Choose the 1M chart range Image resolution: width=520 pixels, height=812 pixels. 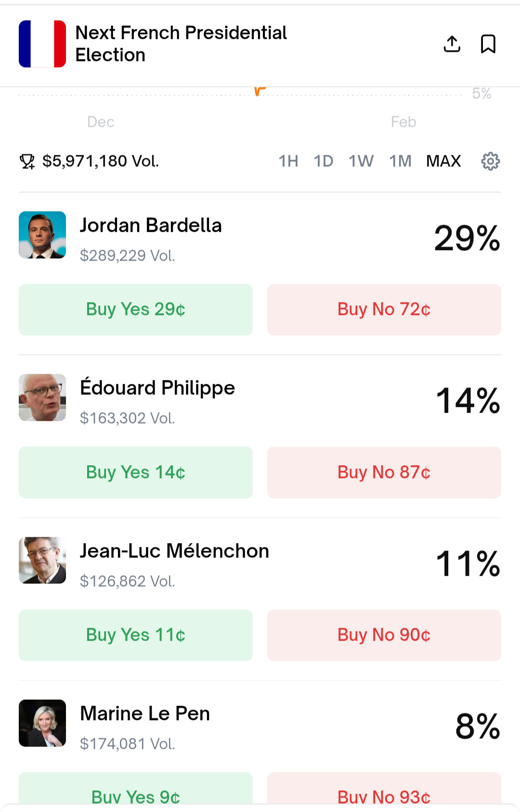click(x=400, y=161)
